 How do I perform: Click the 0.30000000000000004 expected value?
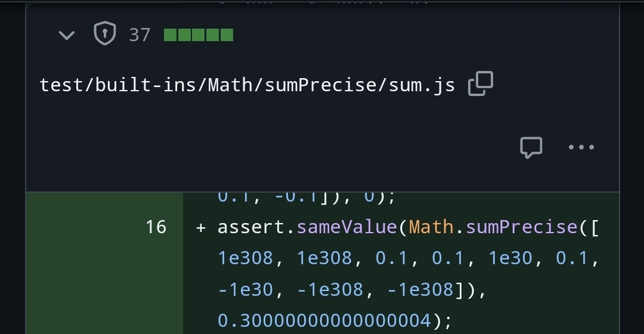coord(323,321)
